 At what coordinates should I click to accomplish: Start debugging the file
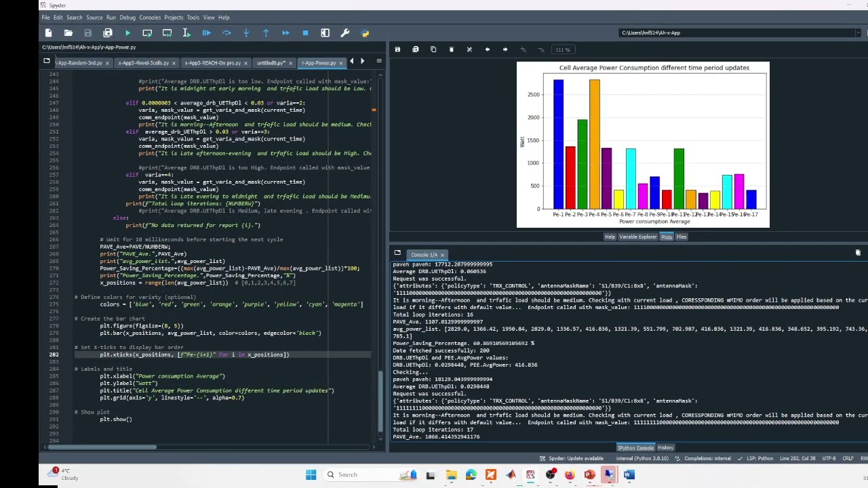(x=206, y=33)
